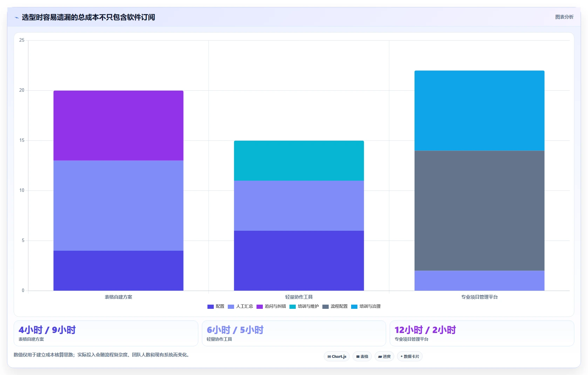Click the small icon before the chart title
The height and width of the screenshot is (375, 588).
(16, 18)
